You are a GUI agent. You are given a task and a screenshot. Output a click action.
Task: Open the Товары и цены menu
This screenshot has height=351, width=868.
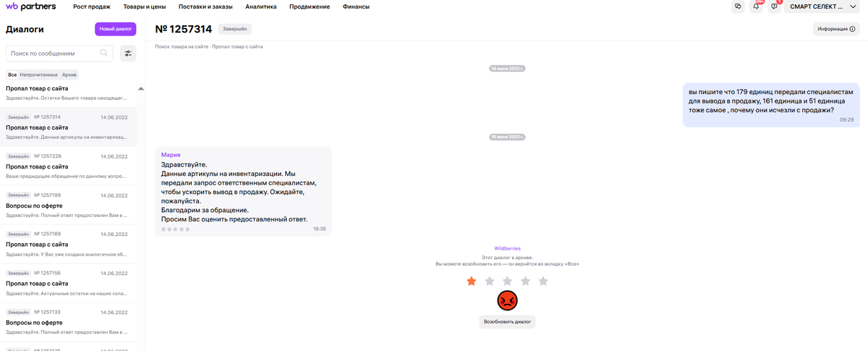145,7
